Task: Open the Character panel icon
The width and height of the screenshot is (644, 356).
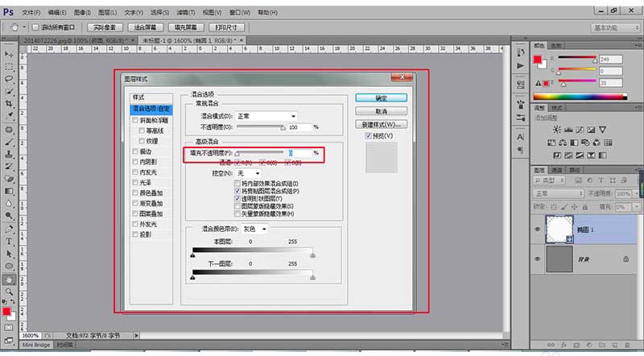Action: coord(521,137)
